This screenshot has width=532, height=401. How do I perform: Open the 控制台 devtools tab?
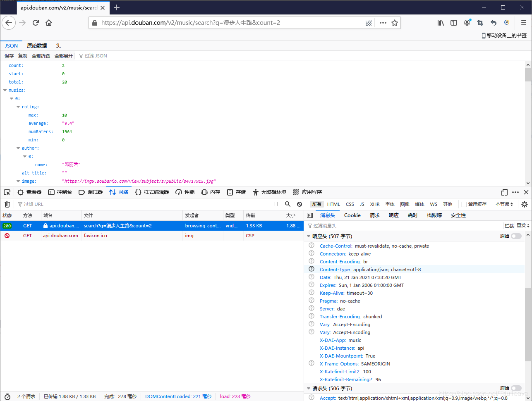[x=60, y=192]
